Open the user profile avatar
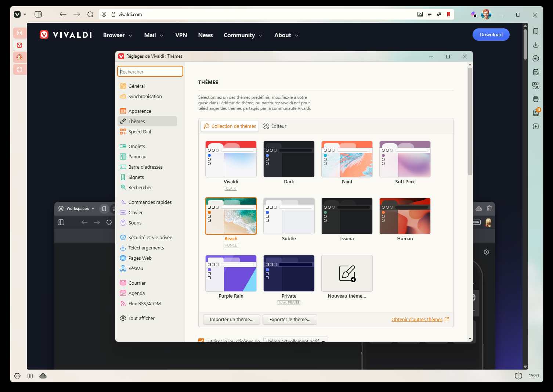Viewport: 553px width, 392px height. (x=486, y=14)
